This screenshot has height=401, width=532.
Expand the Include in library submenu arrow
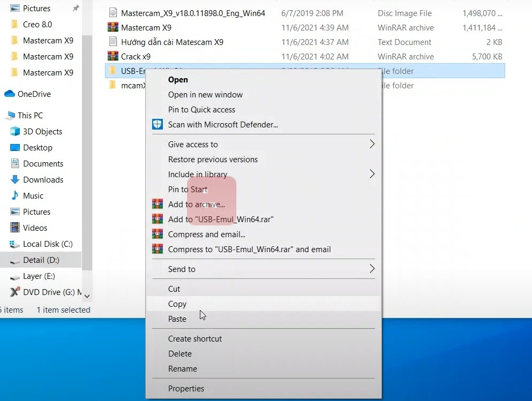click(x=372, y=174)
